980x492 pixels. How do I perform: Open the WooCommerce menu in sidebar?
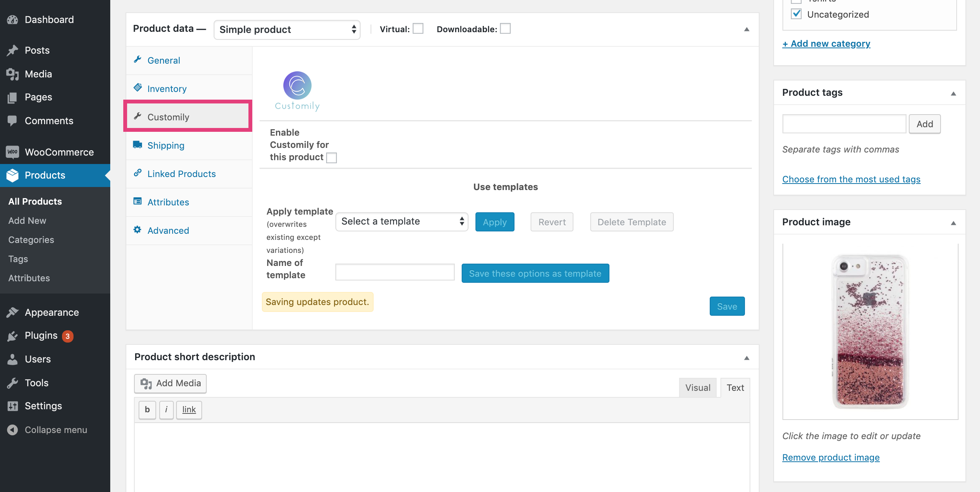click(59, 152)
